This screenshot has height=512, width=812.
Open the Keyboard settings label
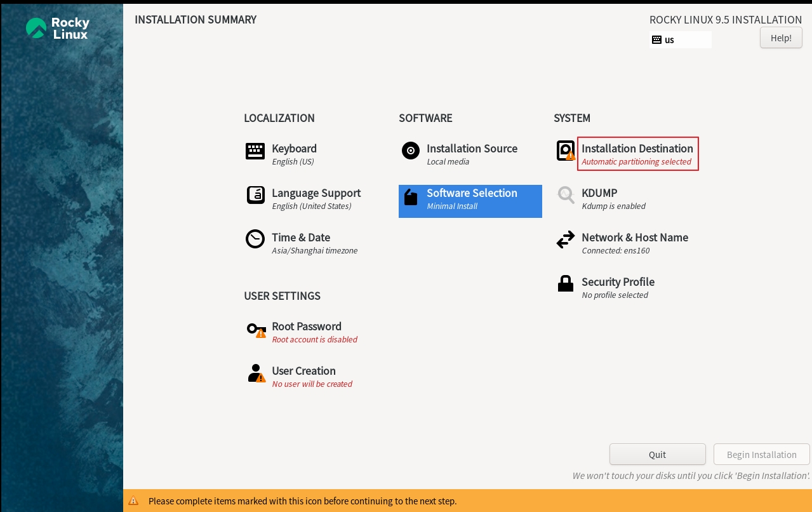tap(294, 149)
